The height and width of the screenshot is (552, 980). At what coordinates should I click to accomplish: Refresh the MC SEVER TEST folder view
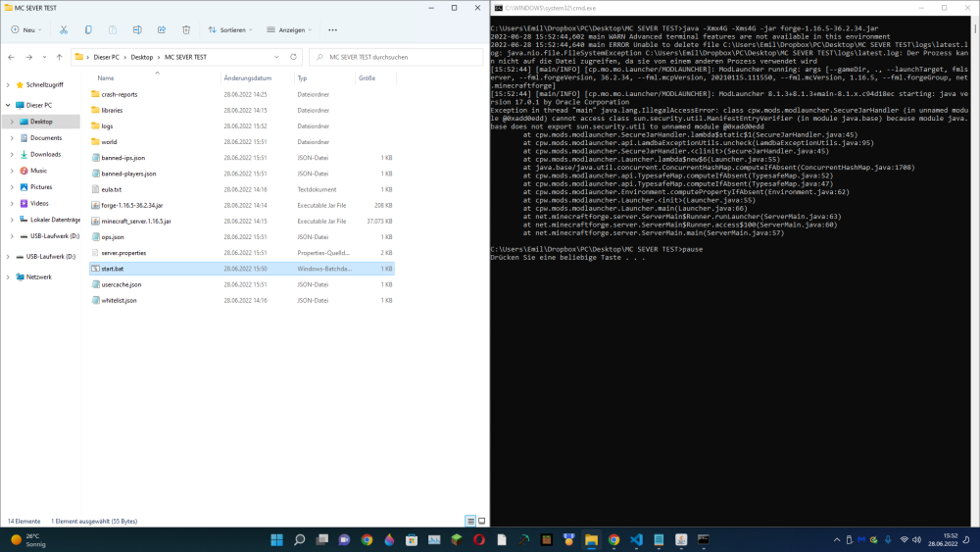[x=293, y=57]
